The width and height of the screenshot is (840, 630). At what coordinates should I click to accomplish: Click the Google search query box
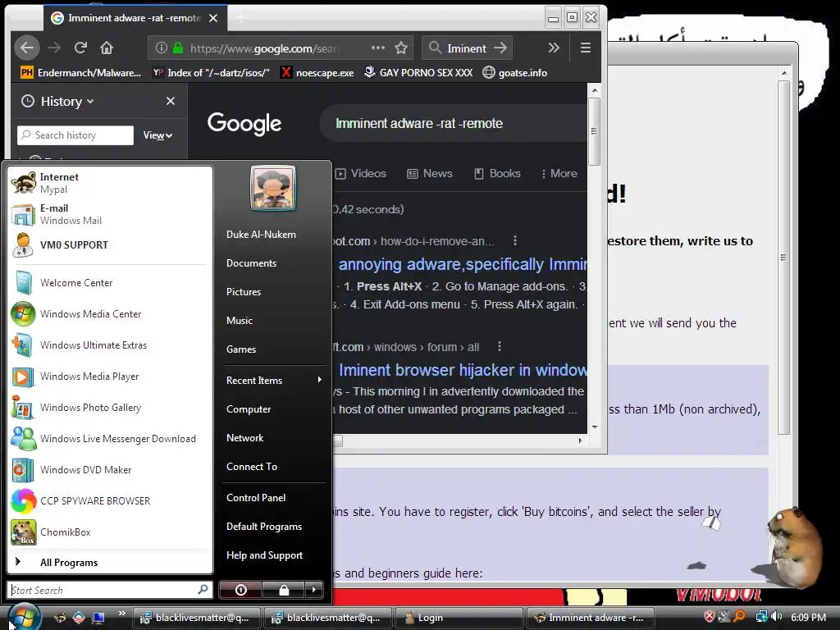click(453, 124)
